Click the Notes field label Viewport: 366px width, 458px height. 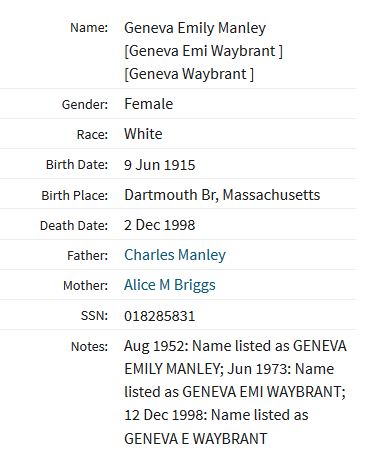tap(89, 347)
